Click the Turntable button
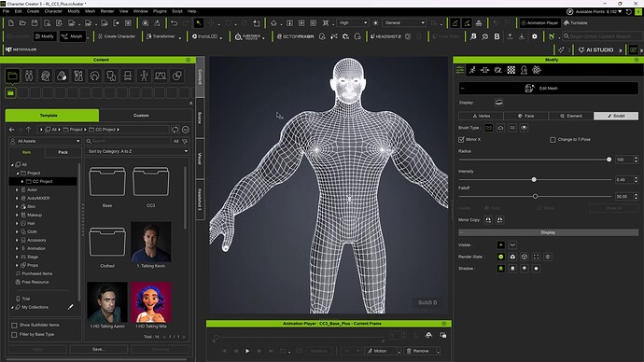The image size is (644, 362). (x=576, y=23)
